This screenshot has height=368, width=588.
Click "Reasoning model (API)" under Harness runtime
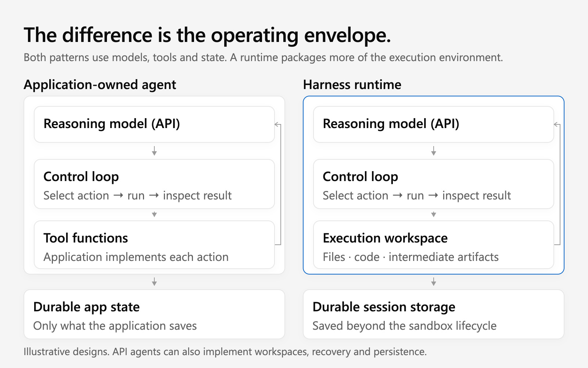click(391, 124)
